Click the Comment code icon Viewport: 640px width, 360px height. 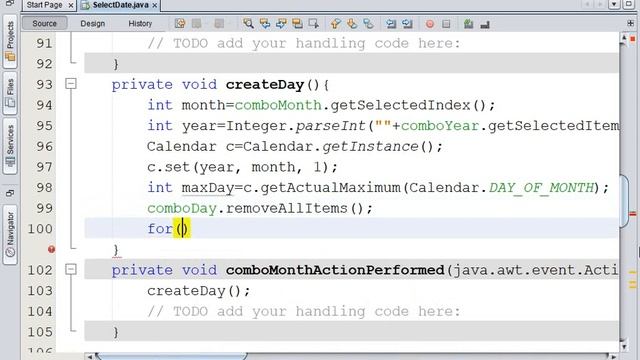[469, 24]
